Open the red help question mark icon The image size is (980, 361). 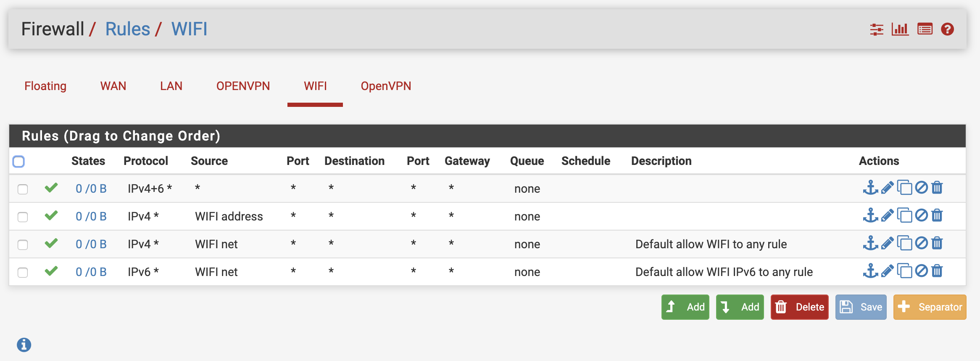pos(947,29)
